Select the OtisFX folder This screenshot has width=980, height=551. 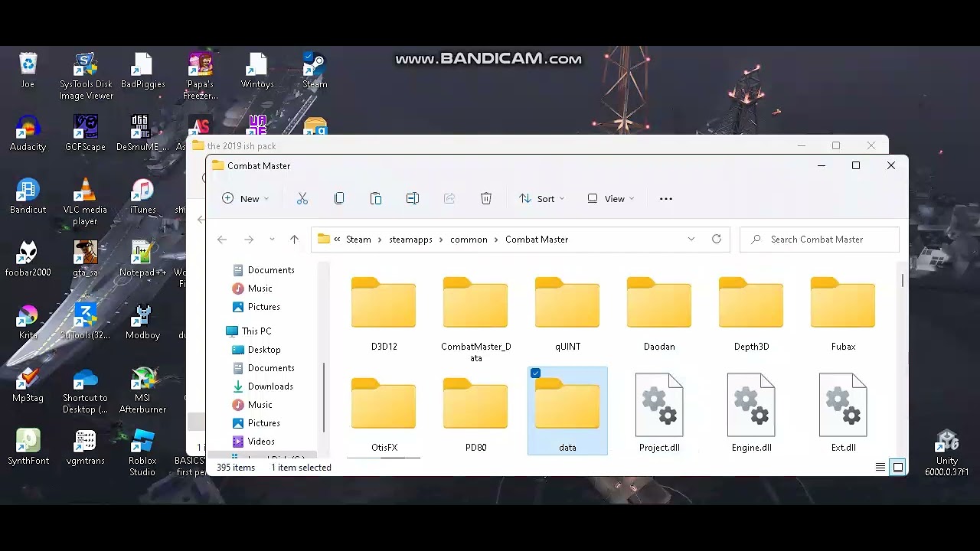coord(384,414)
